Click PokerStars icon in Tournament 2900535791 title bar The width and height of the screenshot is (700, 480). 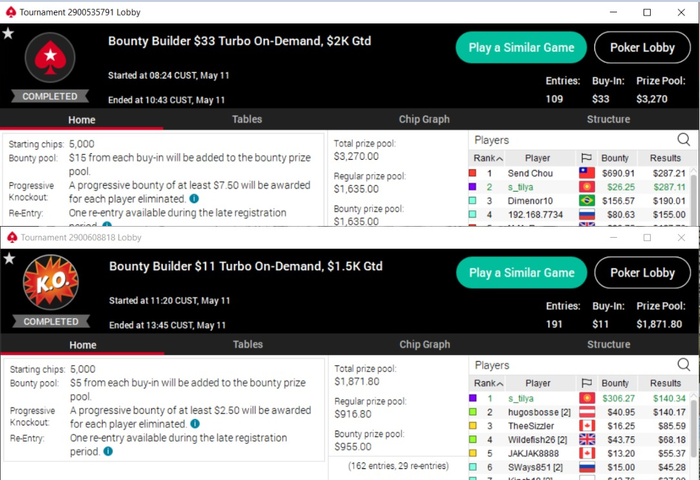click(11, 12)
